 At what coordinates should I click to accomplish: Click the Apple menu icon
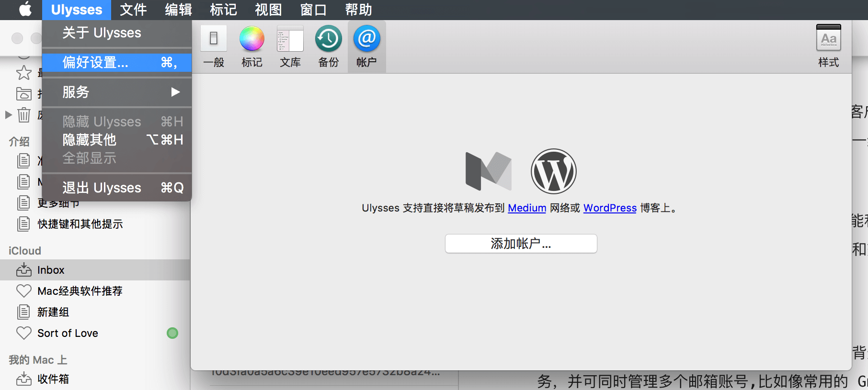[x=25, y=10]
